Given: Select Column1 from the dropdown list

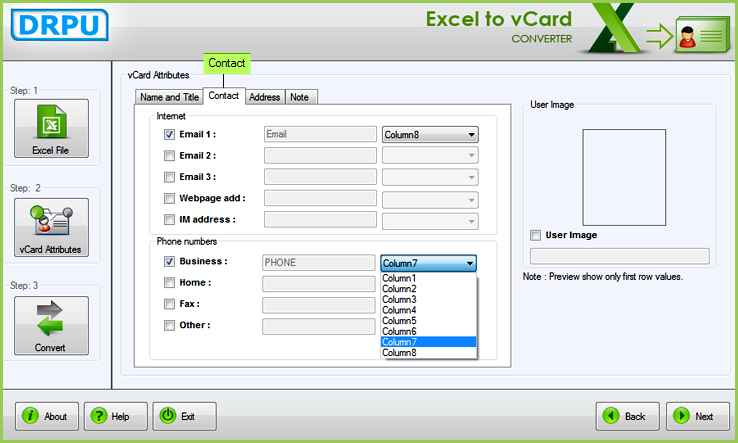Looking at the screenshot, I should click(428, 278).
